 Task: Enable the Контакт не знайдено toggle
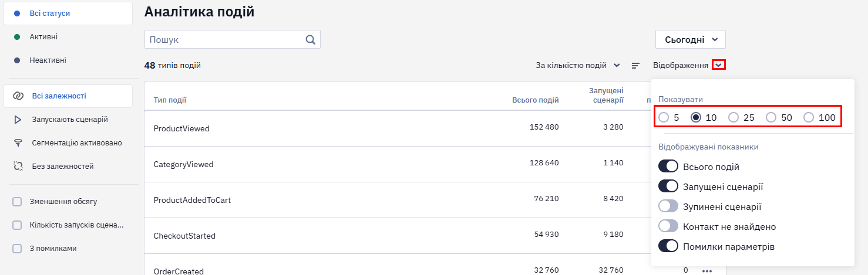tap(668, 226)
